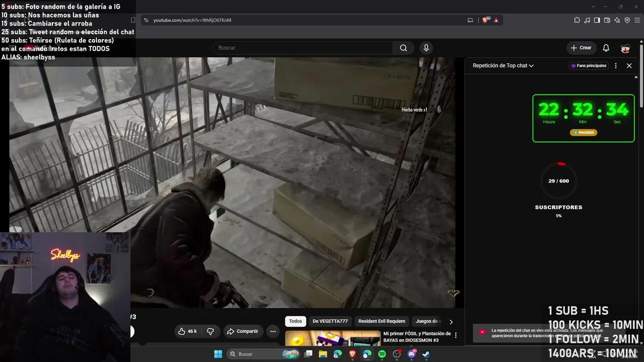Open the DIOSESMON #3 video thumbnail
Viewport: 644px width, 362px height.
(333, 338)
